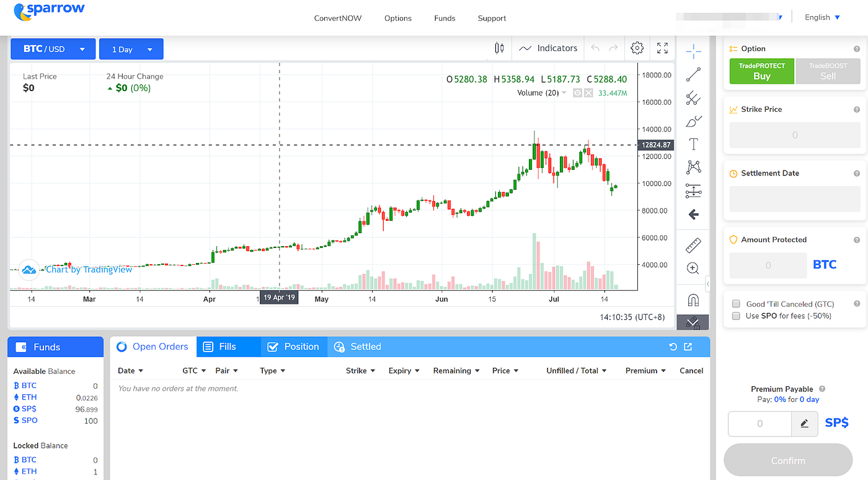Screen dimensions: 868x480
Task: Open the Indicators button
Action: click(x=548, y=48)
